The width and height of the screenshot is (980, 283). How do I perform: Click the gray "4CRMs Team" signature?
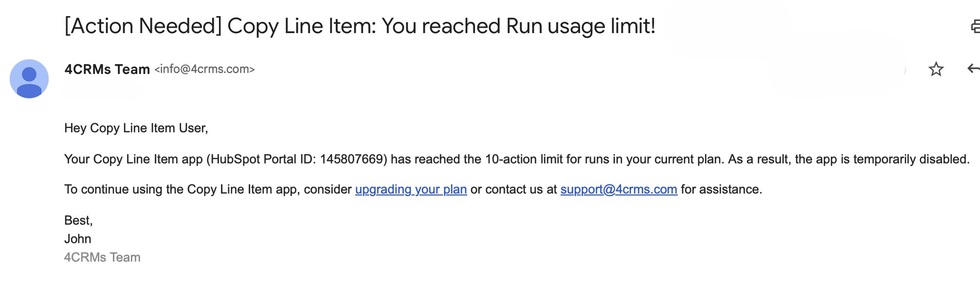(x=102, y=258)
